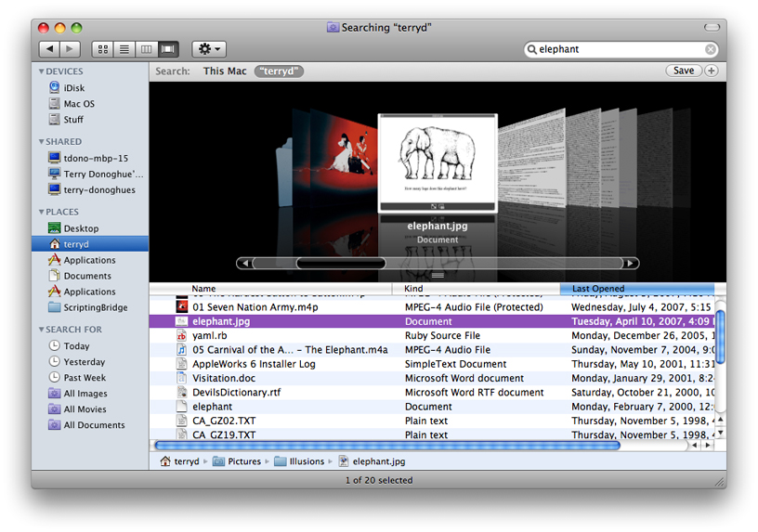
Task: Select "terryd" search scope
Action: click(279, 71)
